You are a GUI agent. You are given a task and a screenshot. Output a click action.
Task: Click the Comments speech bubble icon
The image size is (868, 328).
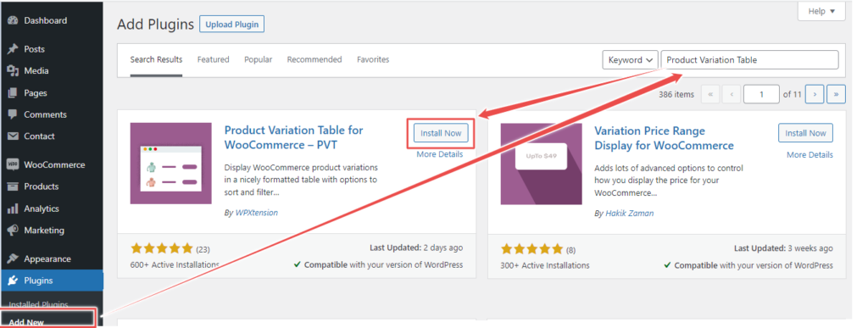[x=13, y=114]
